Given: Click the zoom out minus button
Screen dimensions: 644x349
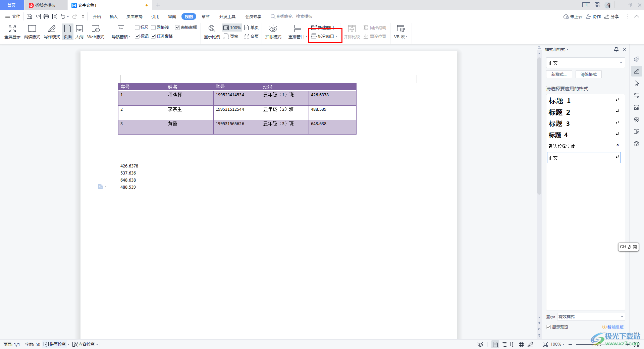Looking at the screenshot, I should pyautogui.click(x=570, y=344).
